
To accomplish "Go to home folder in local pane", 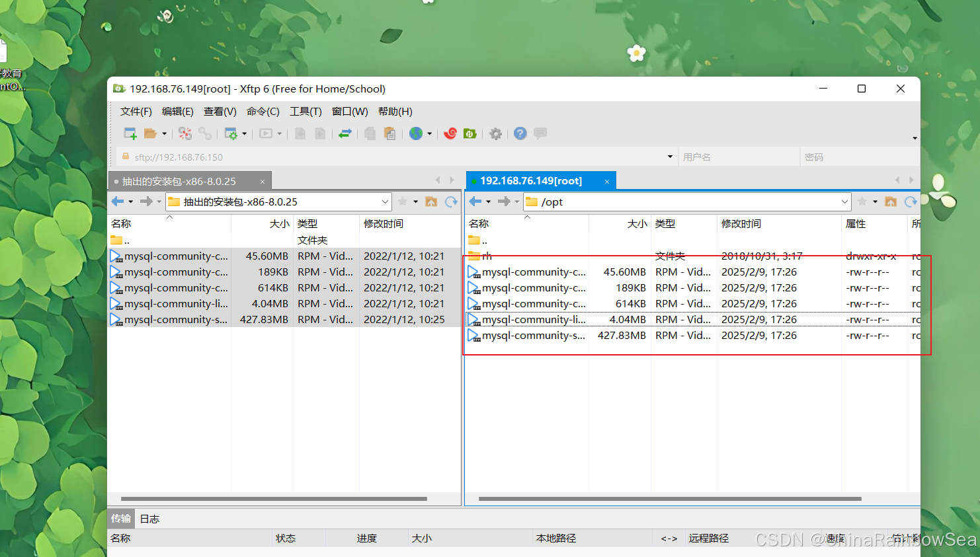I will (x=431, y=202).
